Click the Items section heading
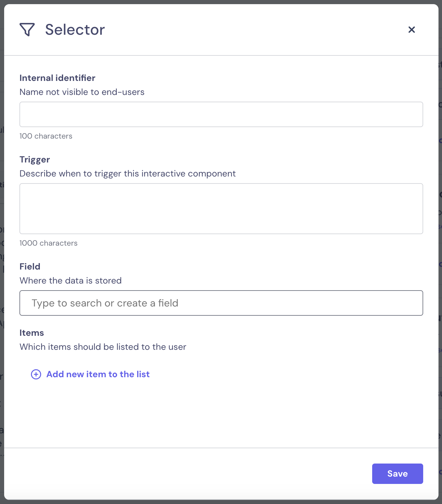The width and height of the screenshot is (442, 504). coord(32,333)
